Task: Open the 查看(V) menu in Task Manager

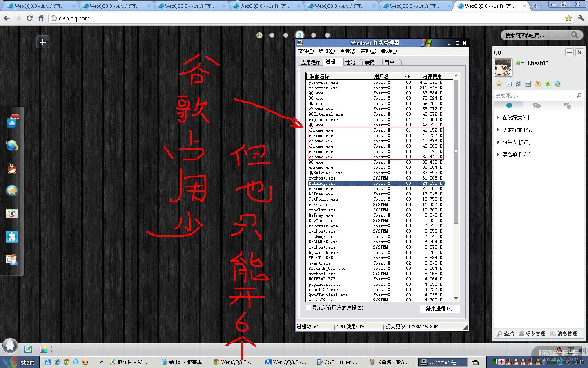Action: [x=347, y=51]
